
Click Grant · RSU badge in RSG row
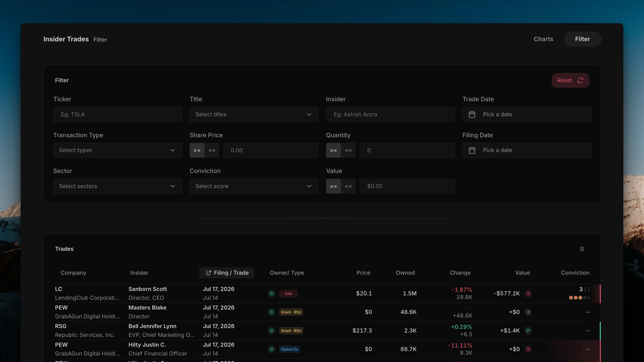pyautogui.click(x=291, y=330)
